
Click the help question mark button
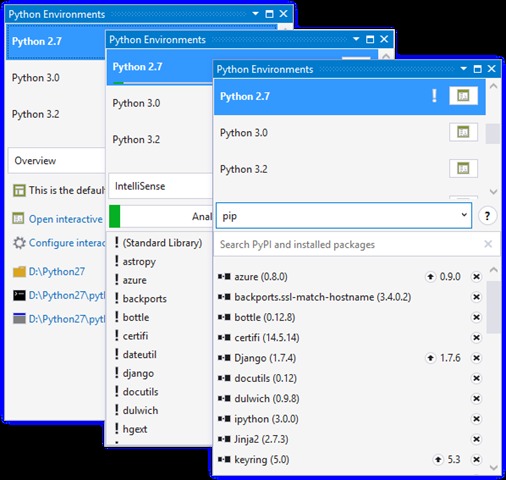pyautogui.click(x=487, y=216)
